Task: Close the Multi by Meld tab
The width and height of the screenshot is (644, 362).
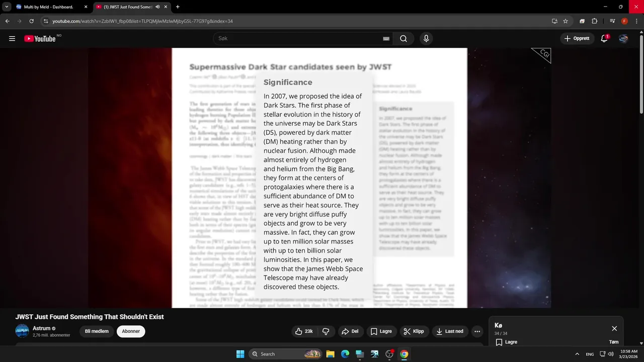Action: click(x=85, y=7)
